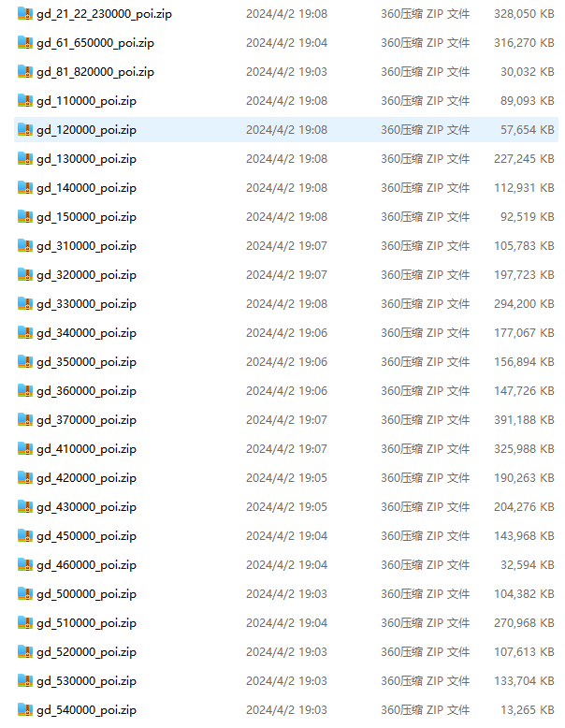Click the 227,245 KB size value

tap(524, 159)
